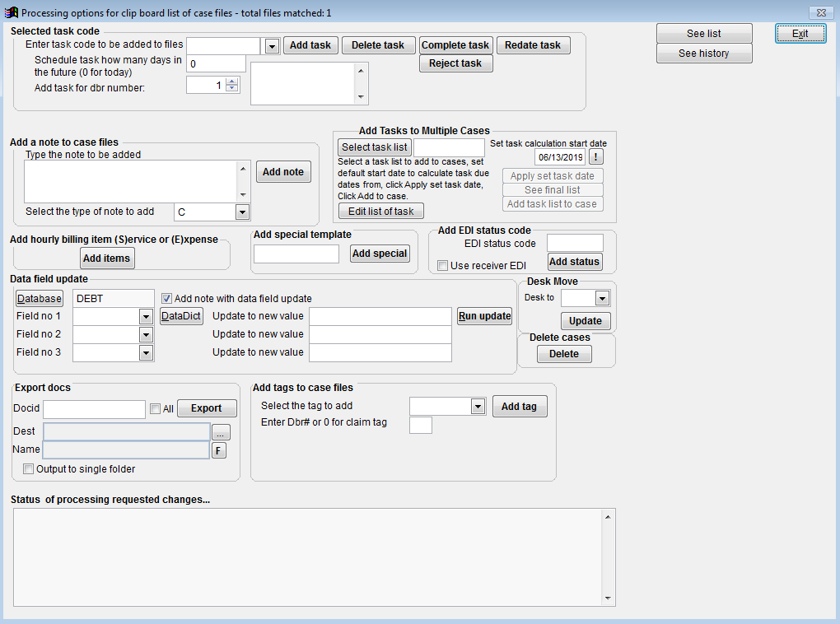Exit the processing options window

[x=800, y=33]
